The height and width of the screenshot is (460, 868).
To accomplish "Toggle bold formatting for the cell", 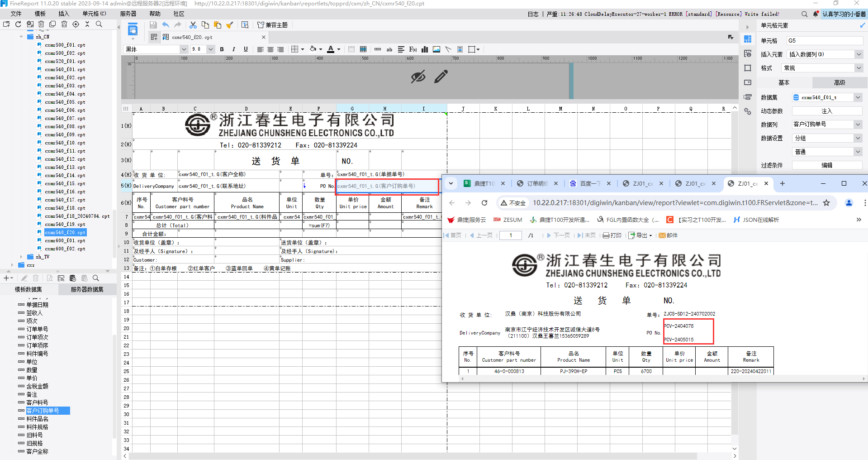I will coord(222,49).
